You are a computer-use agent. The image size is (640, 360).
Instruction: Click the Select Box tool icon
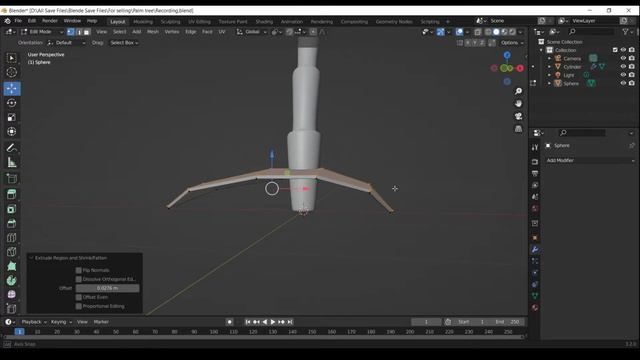click(x=11, y=58)
